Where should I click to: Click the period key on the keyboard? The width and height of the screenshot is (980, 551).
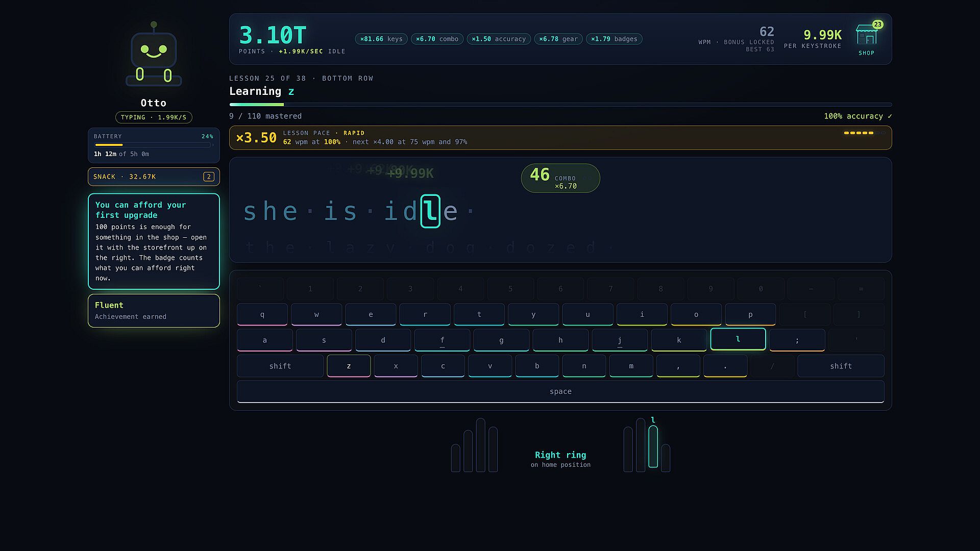tap(725, 366)
